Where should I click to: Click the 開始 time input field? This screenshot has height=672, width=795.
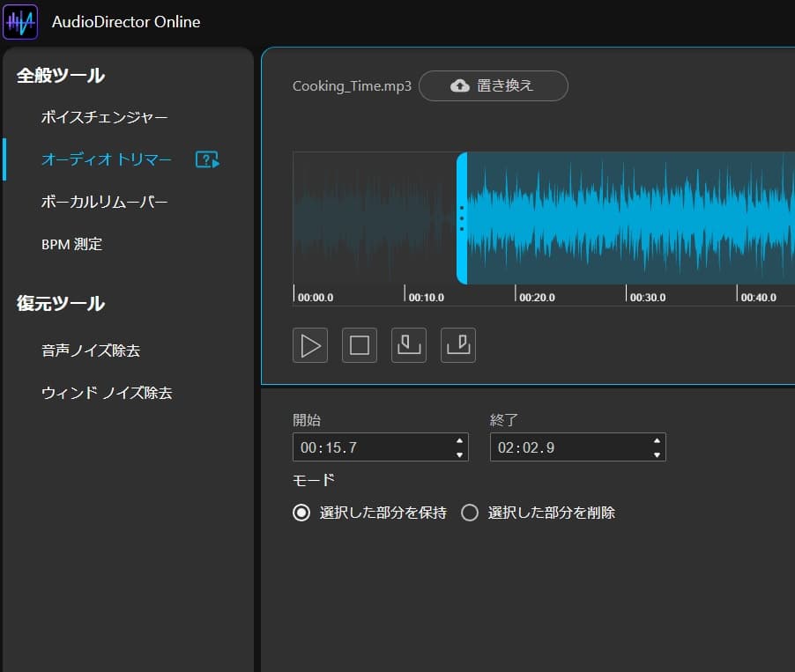(x=370, y=447)
